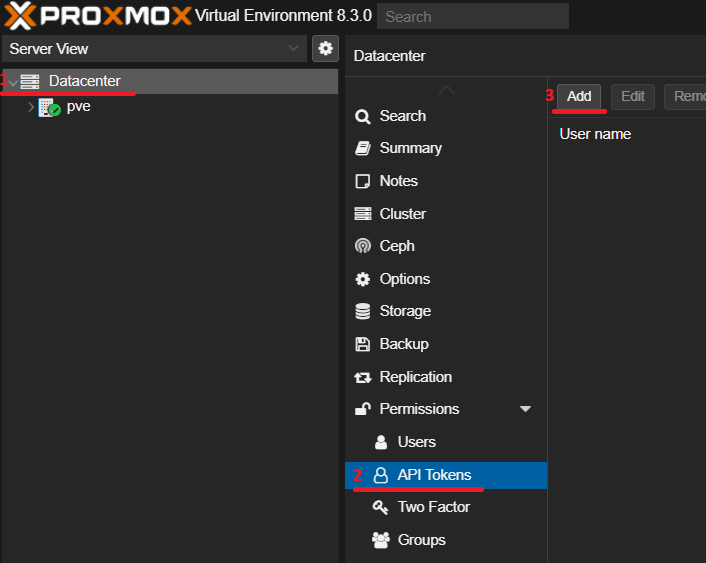706x563 pixels.
Task: Select Datacenter in the resource tree
Action: pos(169,82)
